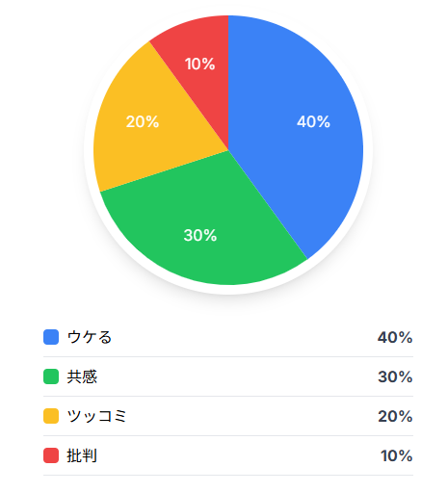Image resolution: width=448 pixels, height=493 pixels.
Task: Click the yellow ツッコミ legend swatch
Action: pyautogui.click(x=51, y=416)
